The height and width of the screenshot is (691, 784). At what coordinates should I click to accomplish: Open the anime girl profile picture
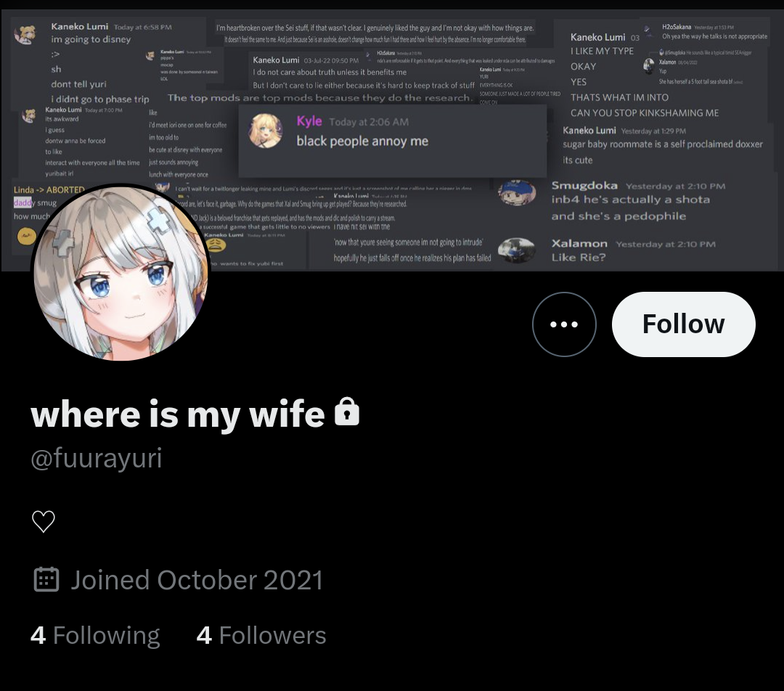point(121,272)
